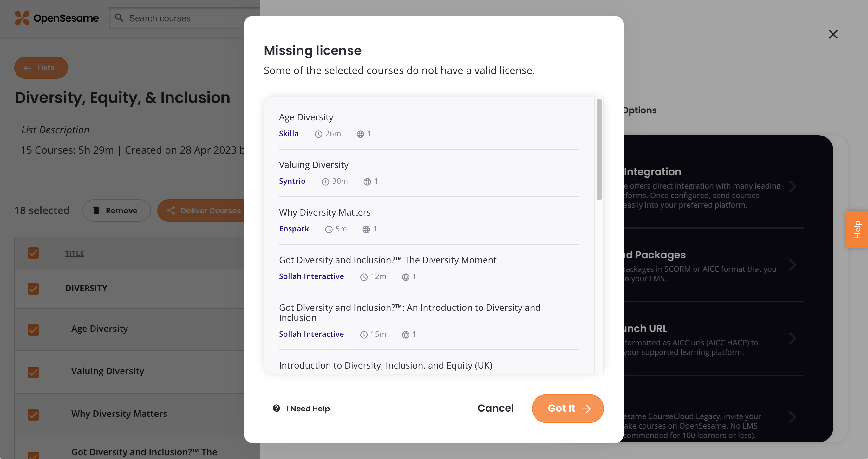Viewport: 868px width, 459px height.
Task: Click the DIVERSITY section row label
Action: [x=86, y=288]
